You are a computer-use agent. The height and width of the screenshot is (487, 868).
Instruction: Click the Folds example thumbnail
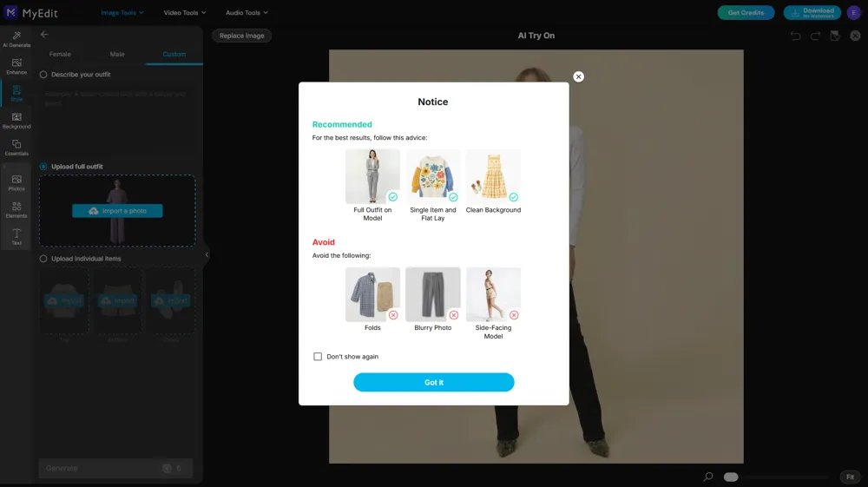(x=372, y=294)
